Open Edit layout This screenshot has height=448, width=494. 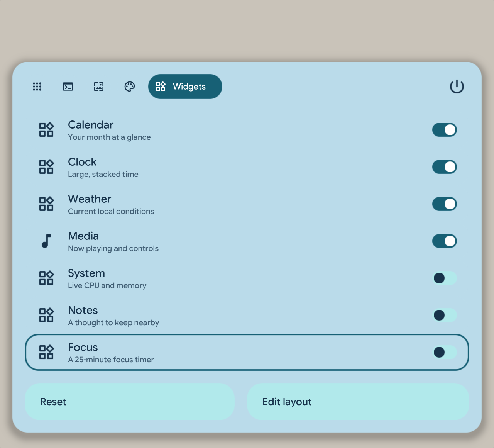pos(358,402)
